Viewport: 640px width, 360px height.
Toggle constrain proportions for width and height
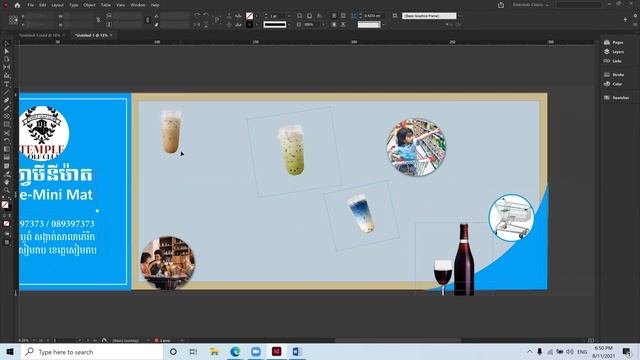tap(98, 20)
